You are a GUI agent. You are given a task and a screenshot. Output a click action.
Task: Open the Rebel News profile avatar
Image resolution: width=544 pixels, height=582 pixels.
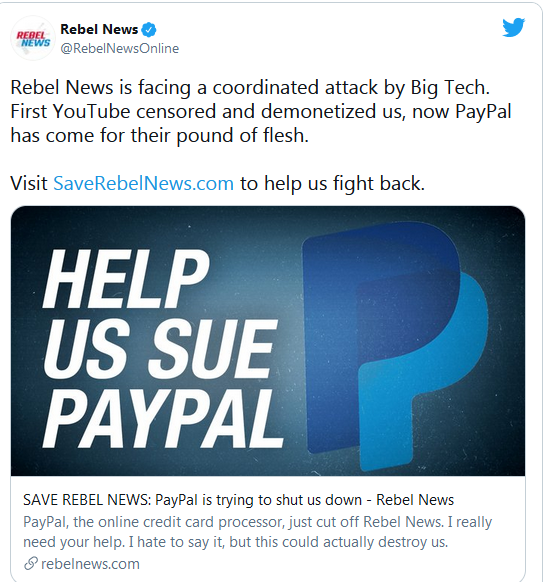pos(33,38)
